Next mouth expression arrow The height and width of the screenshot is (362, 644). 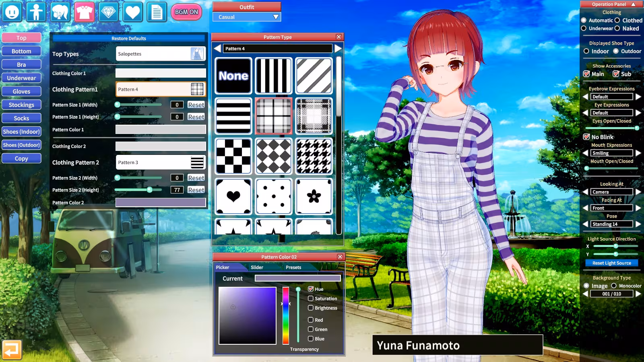point(638,153)
